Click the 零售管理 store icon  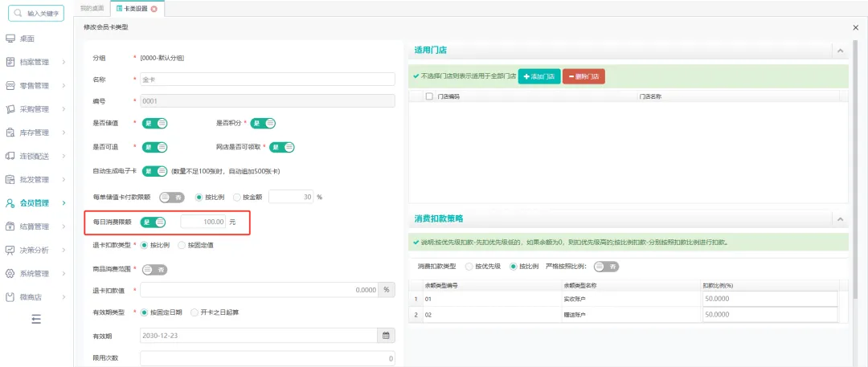10,85
